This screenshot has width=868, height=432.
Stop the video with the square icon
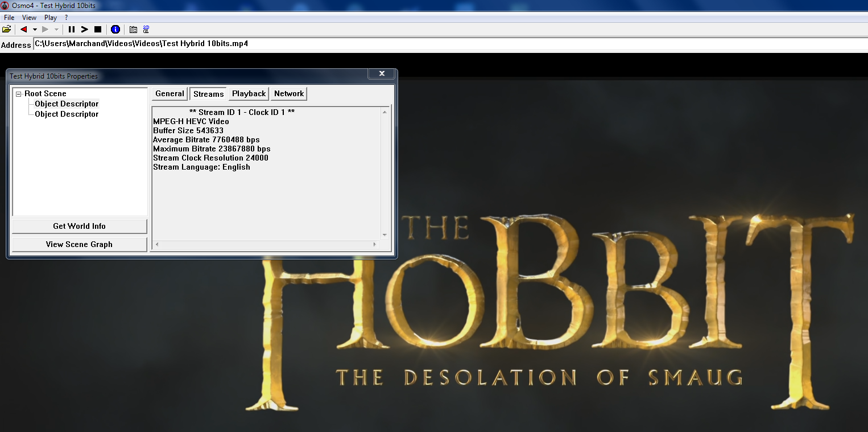pos(98,29)
